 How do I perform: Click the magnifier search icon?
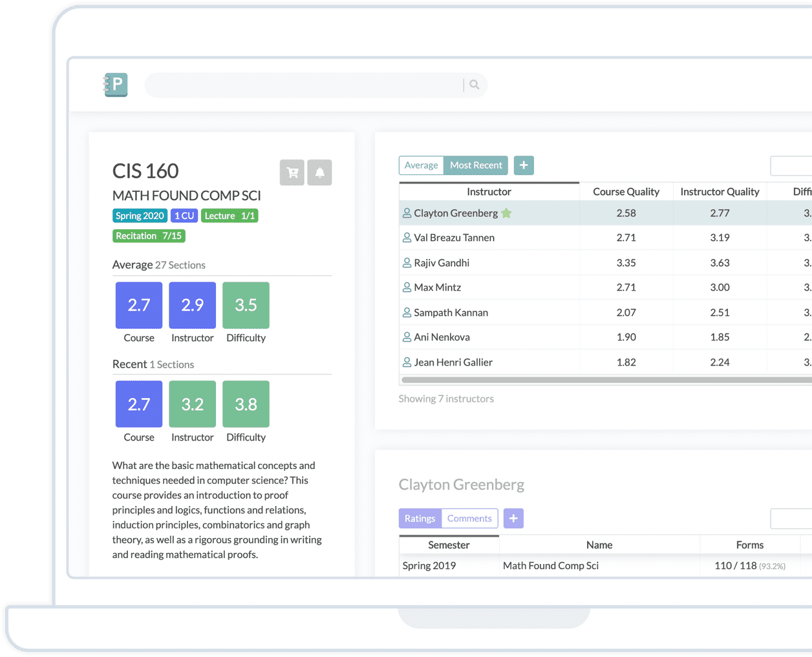pyautogui.click(x=475, y=85)
